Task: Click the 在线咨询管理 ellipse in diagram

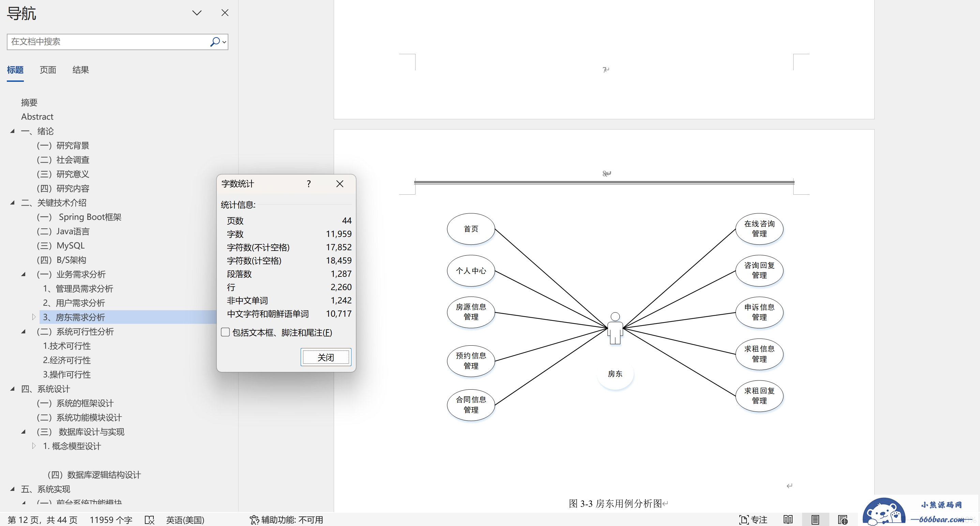Action: [x=759, y=229]
